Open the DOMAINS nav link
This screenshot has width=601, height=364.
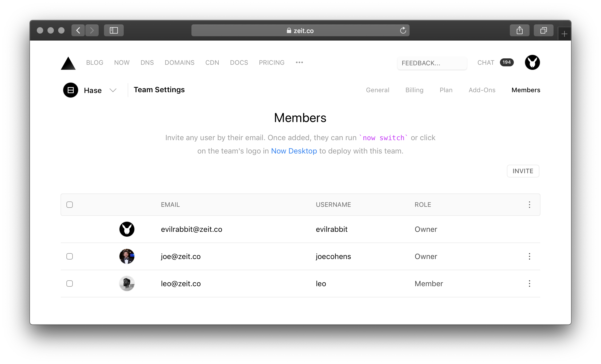point(179,63)
